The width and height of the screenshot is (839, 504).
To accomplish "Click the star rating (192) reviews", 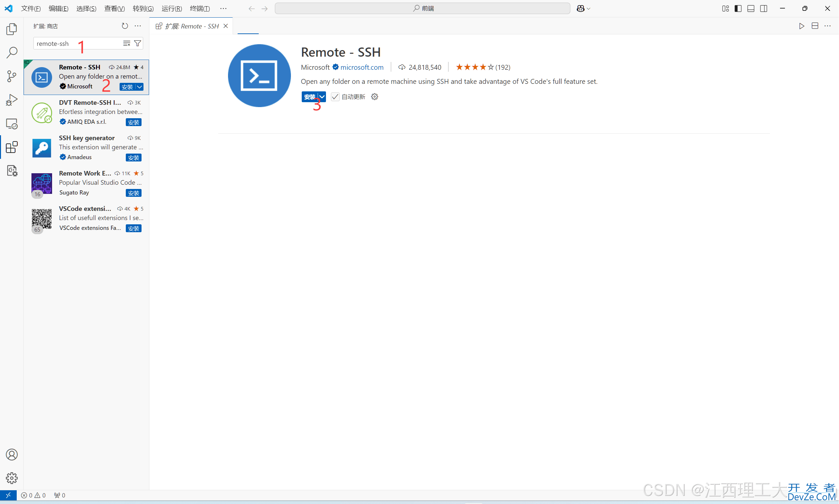I will 483,67.
